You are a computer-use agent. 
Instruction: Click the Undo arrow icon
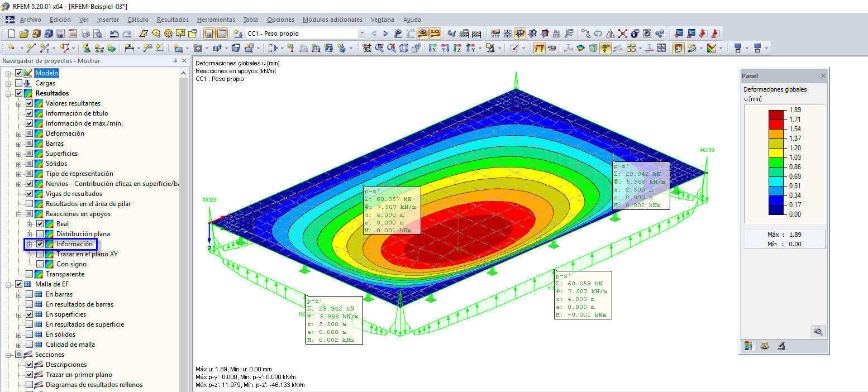115,34
